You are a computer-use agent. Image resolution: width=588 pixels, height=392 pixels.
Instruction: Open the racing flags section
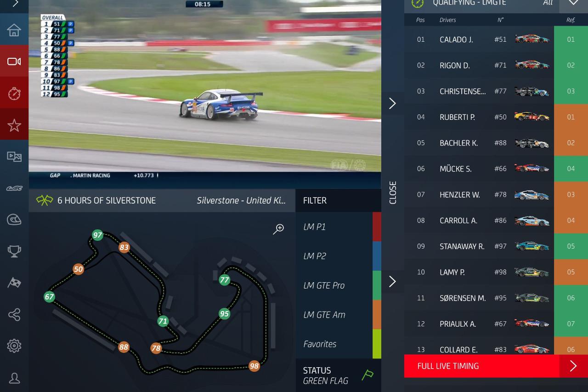pos(14,283)
